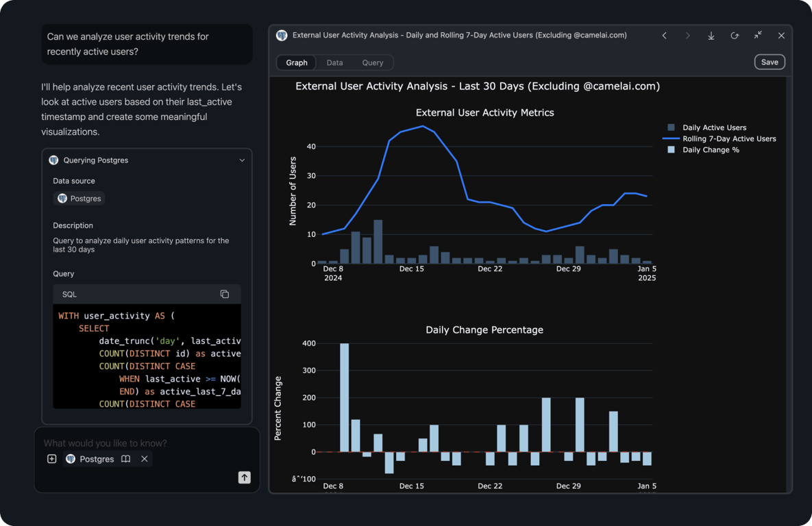Collapse the chart panel with shrink icon
Screen dimensions: 812x526
coord(758,36)
